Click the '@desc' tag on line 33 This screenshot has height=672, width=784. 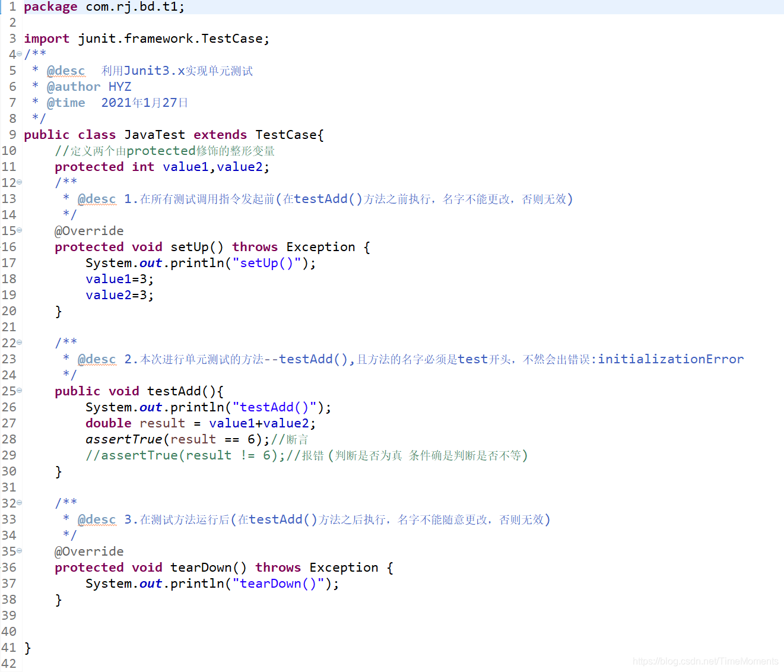[97, 519]
